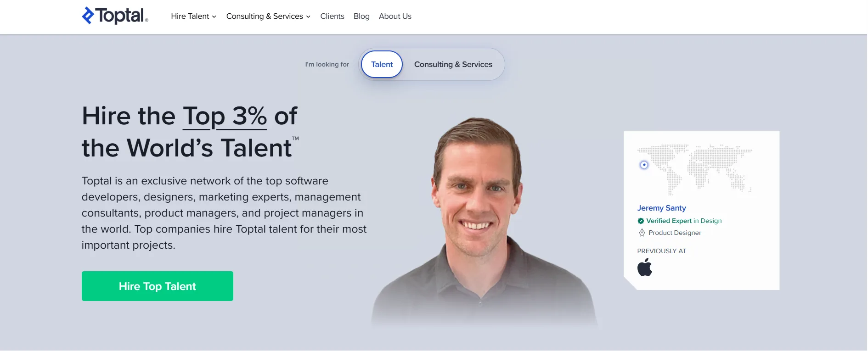Open Jeremy Santy's profile name link
The height and width of the screenshot is (351, 868).
coord(661,208)
